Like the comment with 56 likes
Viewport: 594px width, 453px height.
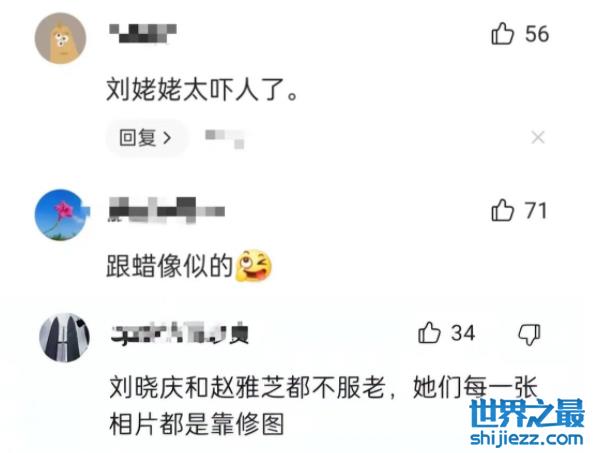pos(502,34)
